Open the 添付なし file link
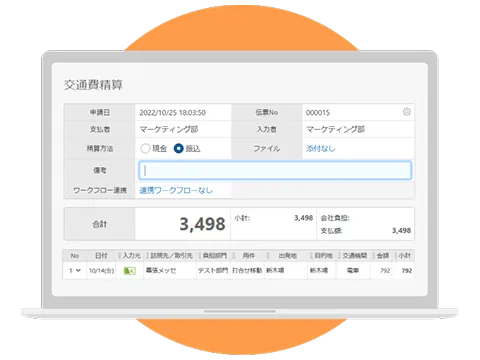 tap(321, 148)
